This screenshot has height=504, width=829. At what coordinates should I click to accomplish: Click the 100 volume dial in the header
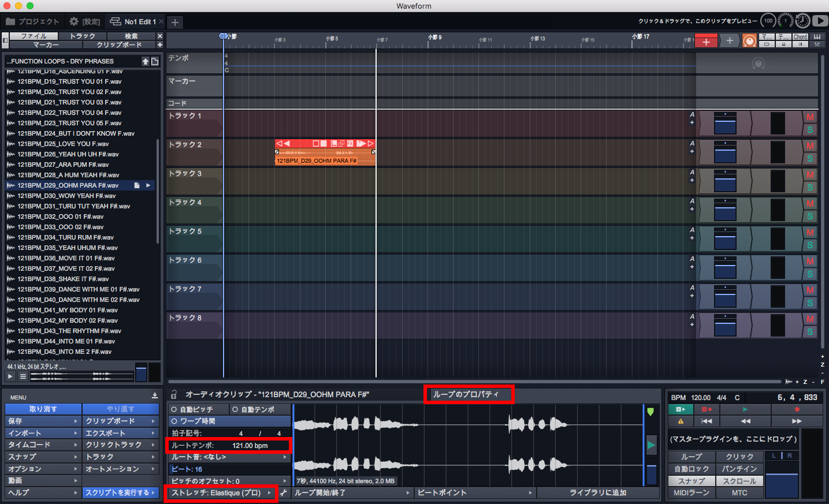(x=768, y=21)
